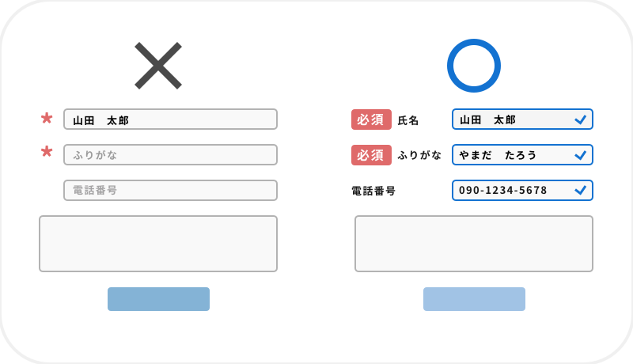Click the red asterisk beside left ふりがな field

click(47, 152)
